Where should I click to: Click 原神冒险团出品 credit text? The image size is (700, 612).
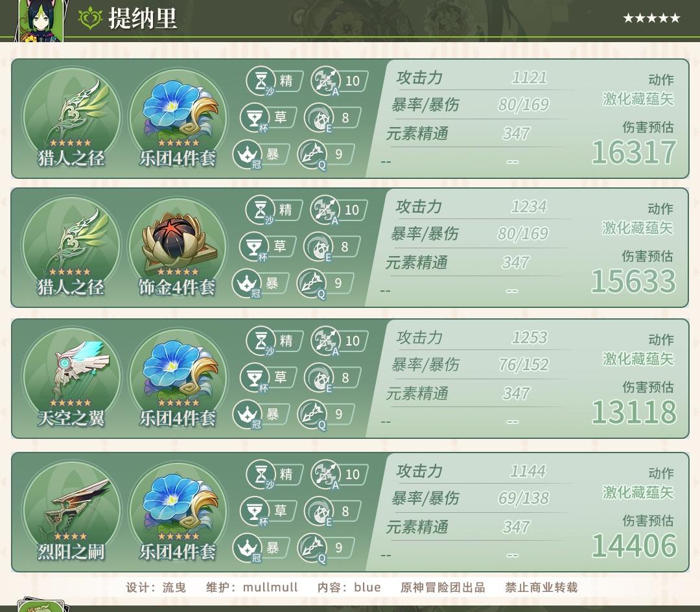443,587
